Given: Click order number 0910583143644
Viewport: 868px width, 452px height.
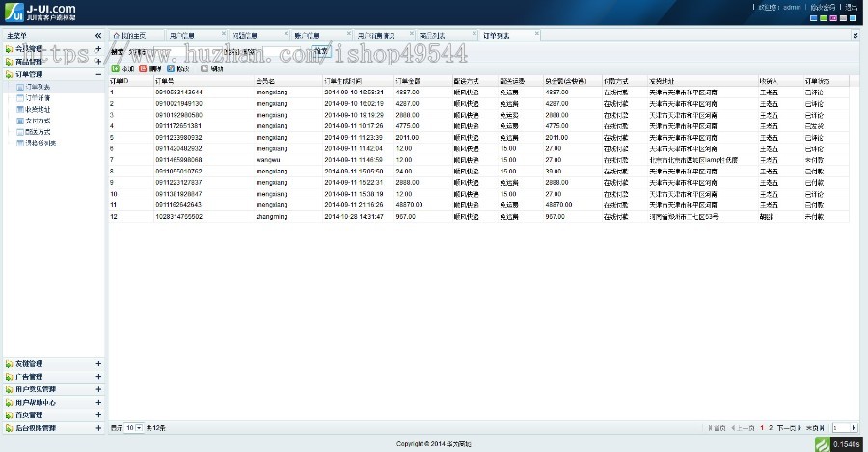Looking at the screenshot, I should (x=178, y=93).
